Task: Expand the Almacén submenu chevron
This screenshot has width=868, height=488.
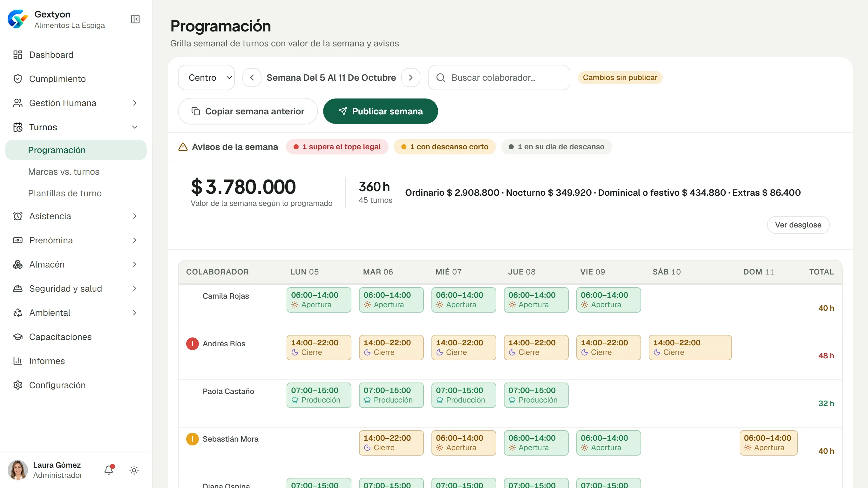Action: (134, 265)
